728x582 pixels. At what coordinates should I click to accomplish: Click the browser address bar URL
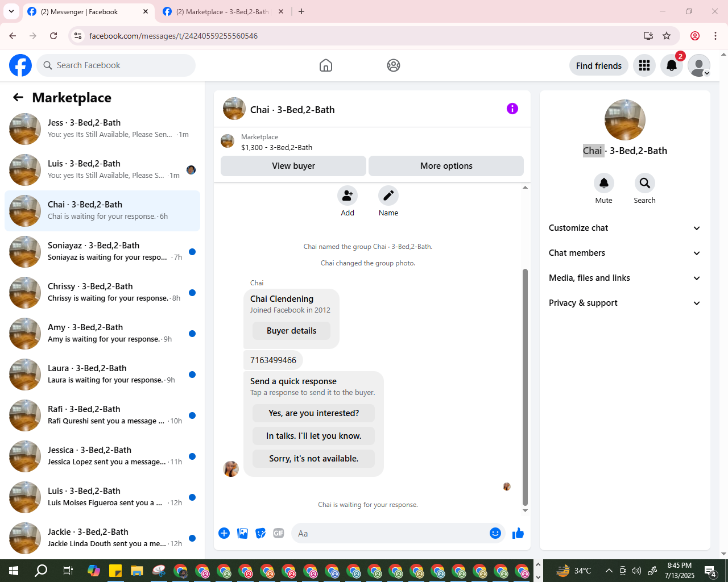(173, 36)
